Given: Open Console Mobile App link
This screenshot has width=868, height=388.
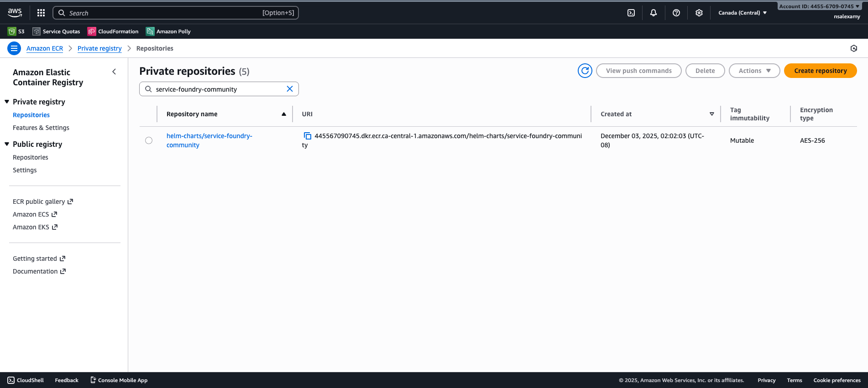Looking at the screenshot, I should coord(119,380).
